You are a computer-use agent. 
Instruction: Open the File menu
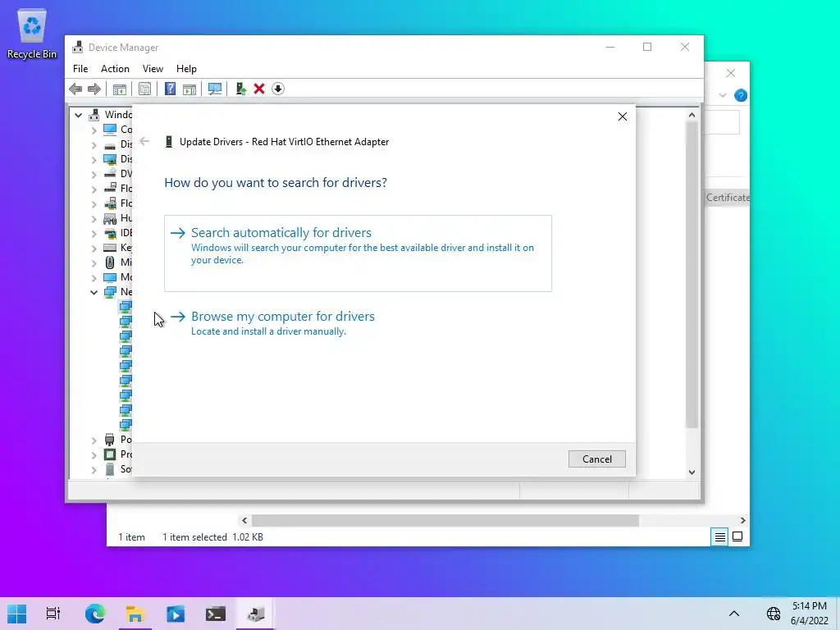click(x=80, y=69)
